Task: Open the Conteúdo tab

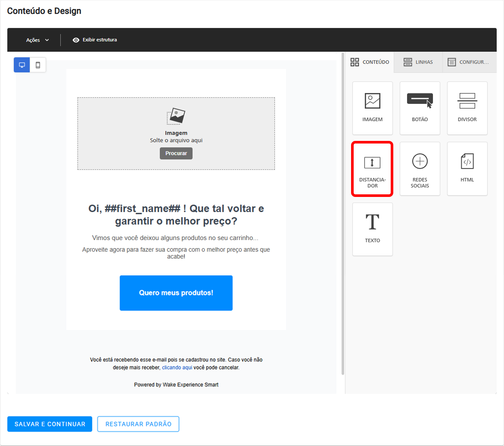Action: [x=370, y=62]
